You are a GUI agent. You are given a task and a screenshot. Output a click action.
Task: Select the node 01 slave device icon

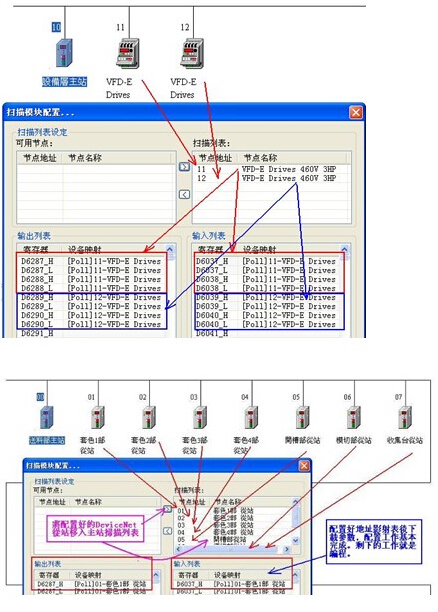click(98, 418)
